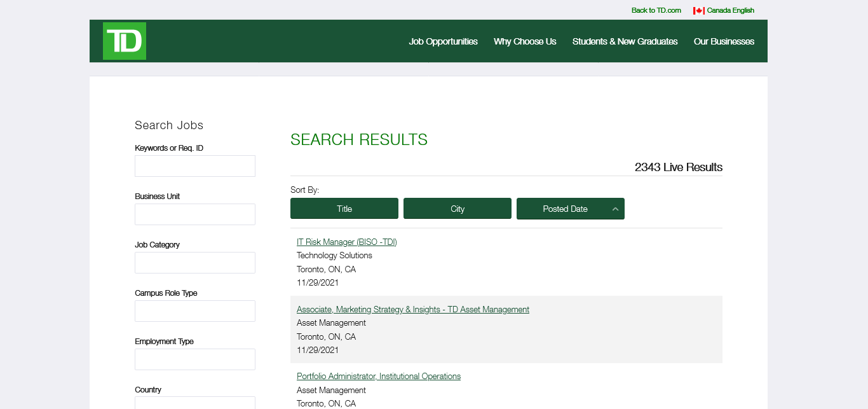Open IT Risk Manager (BISO -TDI) job
The image size is (868, 409).
pyautogui.click(x=346, y=242)
